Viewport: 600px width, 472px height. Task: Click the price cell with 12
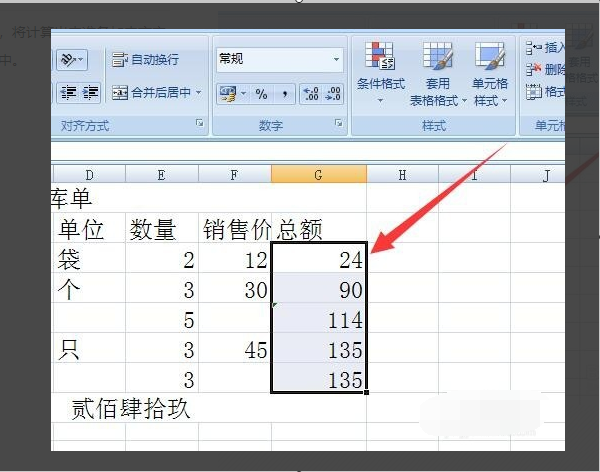coord(235,258)
